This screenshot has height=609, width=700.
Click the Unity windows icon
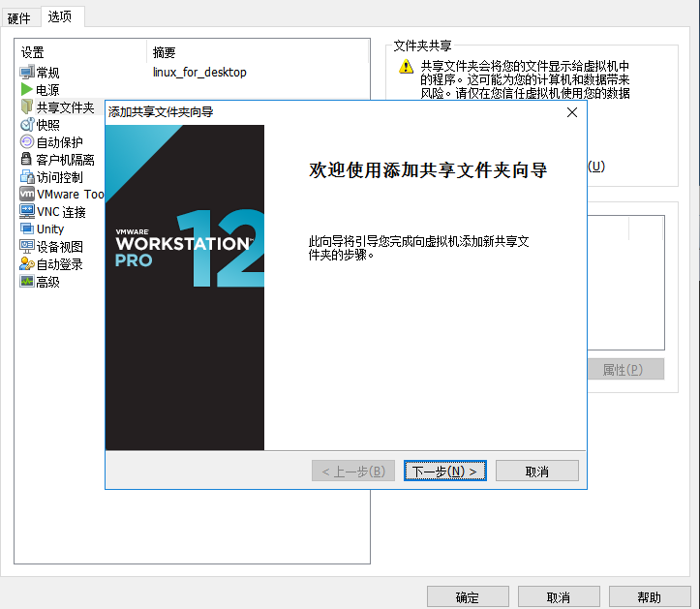tap(27, 228)
